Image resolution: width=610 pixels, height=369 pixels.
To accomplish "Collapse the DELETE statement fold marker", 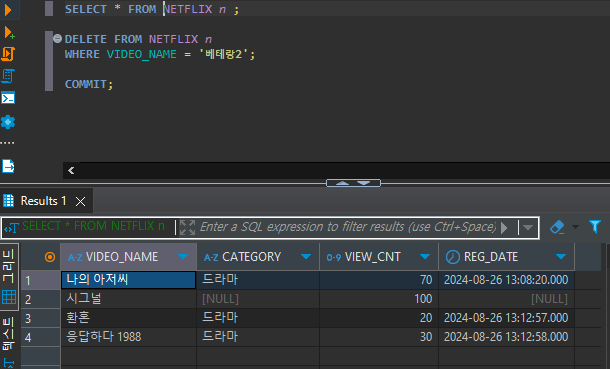I will (x=58, y=38).
